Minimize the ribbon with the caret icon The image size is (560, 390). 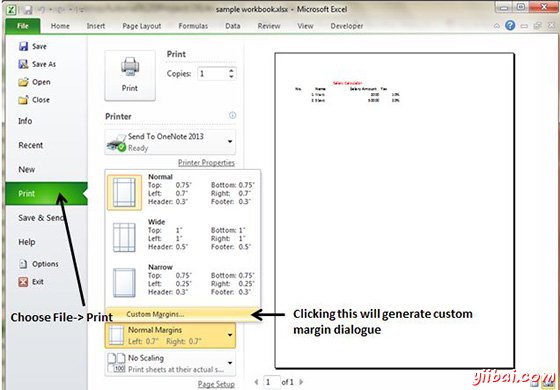click(x=497, y=26)
